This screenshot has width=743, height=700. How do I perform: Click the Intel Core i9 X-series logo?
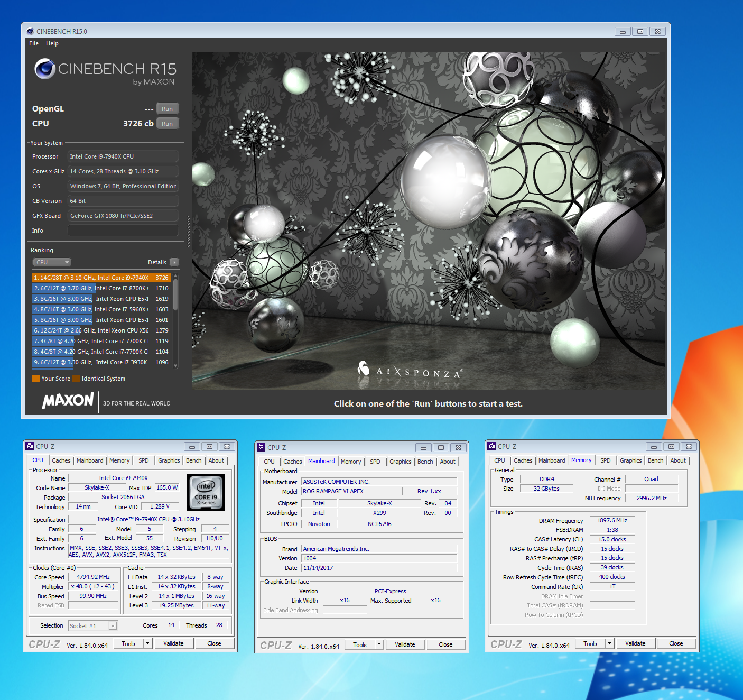point(206,492)
